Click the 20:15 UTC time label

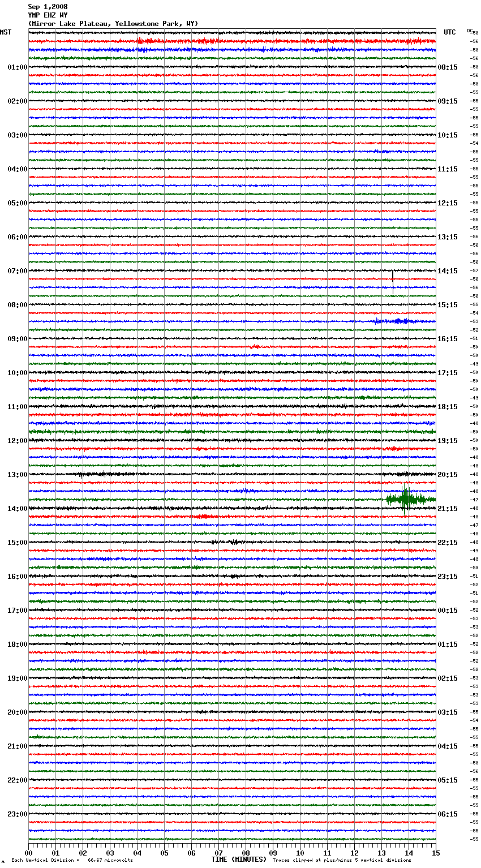(x=448, y=475)
